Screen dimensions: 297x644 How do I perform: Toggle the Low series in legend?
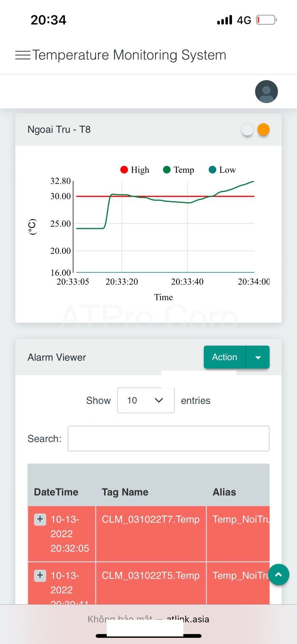[x=222, y=170]
